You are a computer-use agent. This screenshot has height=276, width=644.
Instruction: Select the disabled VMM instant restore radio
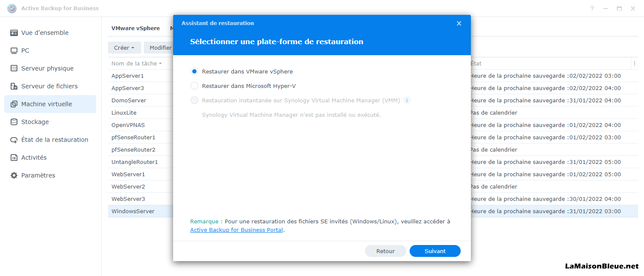pos(194,101)
